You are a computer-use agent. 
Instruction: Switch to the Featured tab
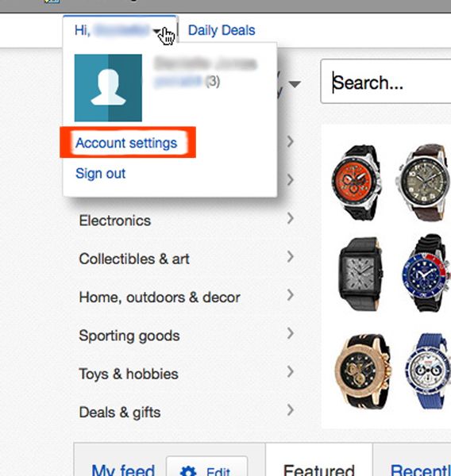click(x=319, y=468)
